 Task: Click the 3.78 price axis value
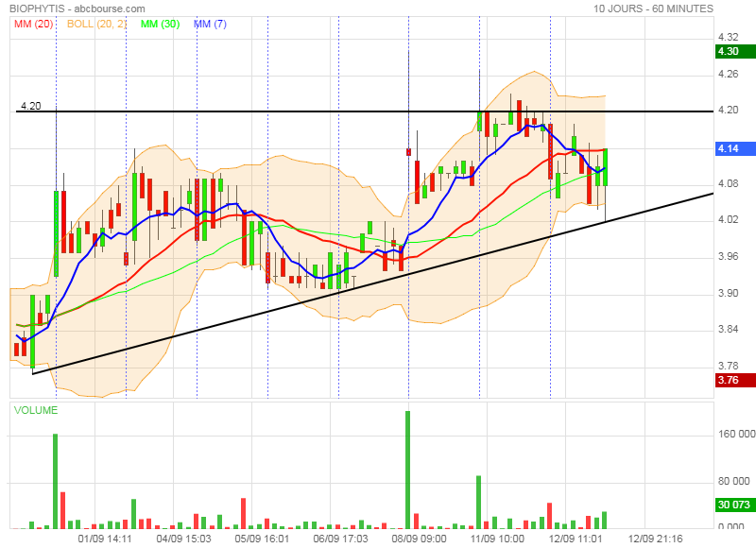click(x=728, y=366)
